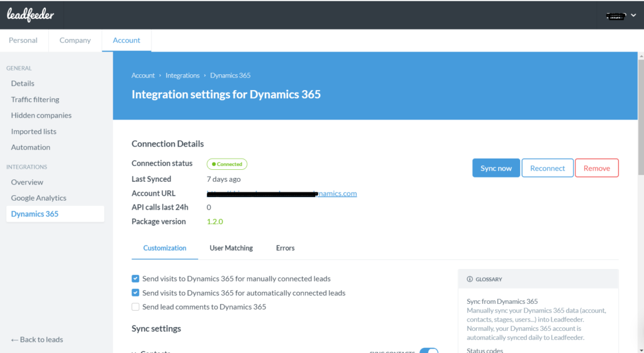Switch to User Matching tab
The height and width of the screenshot is (353, 644).
[231, 248]
